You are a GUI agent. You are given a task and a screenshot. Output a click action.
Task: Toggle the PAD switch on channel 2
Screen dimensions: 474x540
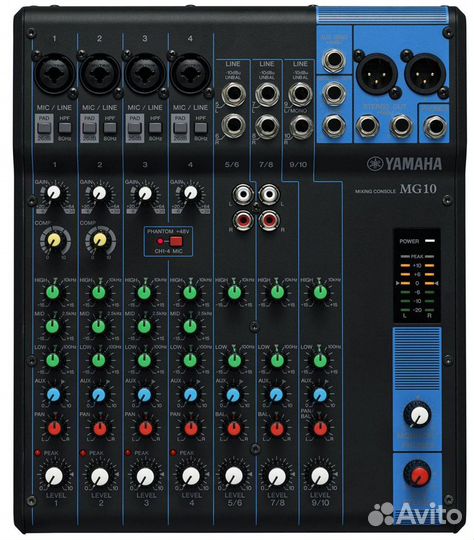pyautogui.click(x=89, y=128)
